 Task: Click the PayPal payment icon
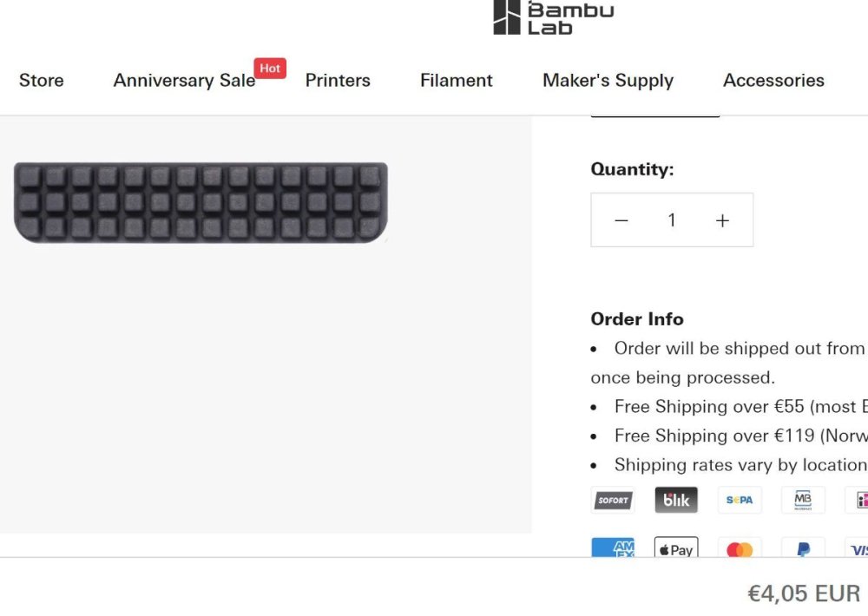(803, 547)
